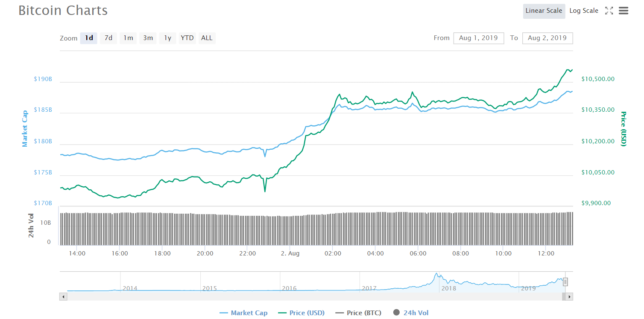This screenshot has height=319, width=644.
Task: Click the $10,050.00 price axis label
Action: tap(598, 172)
